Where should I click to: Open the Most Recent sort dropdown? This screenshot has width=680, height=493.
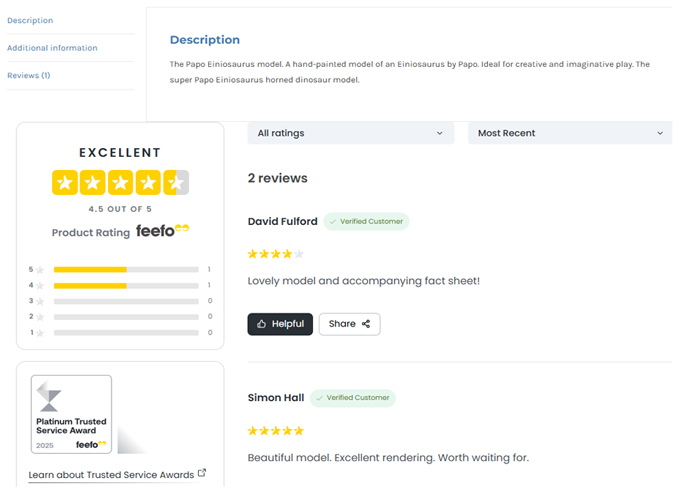[x=570, y=133]
